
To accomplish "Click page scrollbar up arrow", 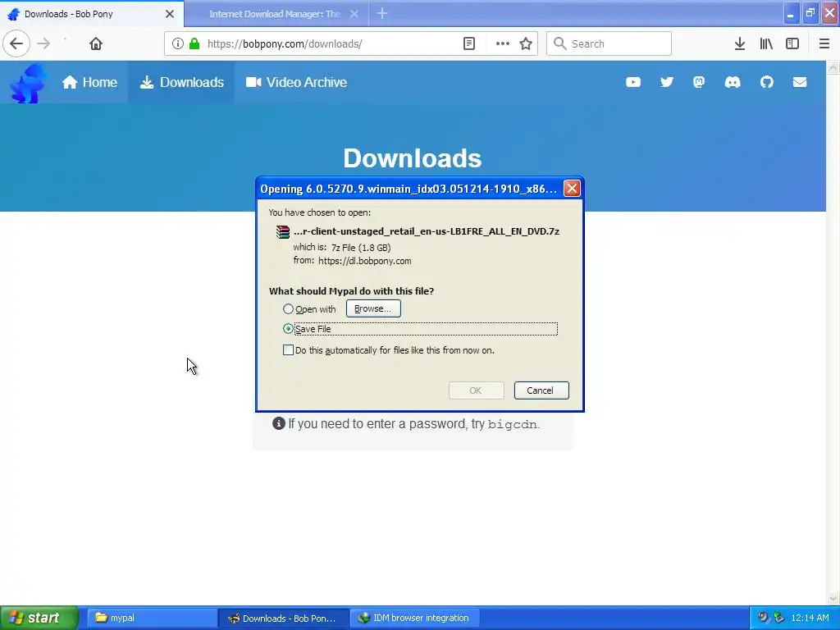I will click(833, 67).
